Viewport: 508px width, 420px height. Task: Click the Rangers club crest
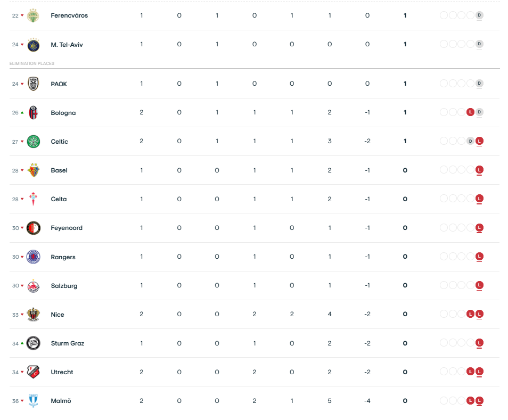click(x=34, y=257)
